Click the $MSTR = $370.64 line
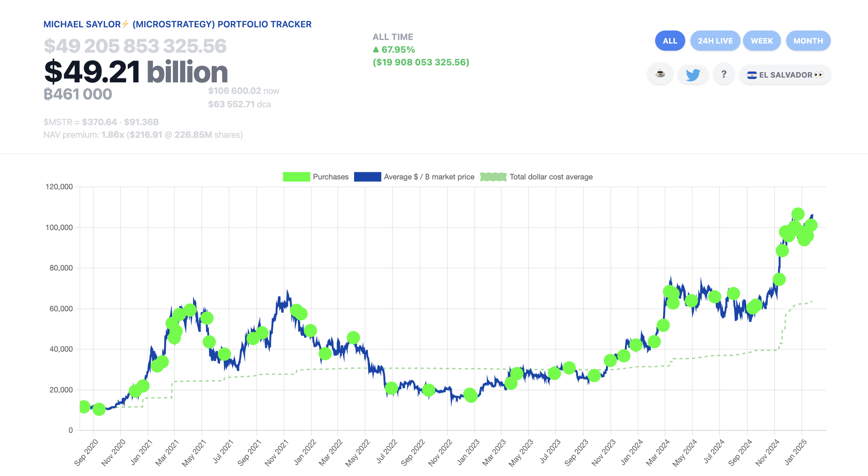The image size is (868, 476). pos(101,122)
